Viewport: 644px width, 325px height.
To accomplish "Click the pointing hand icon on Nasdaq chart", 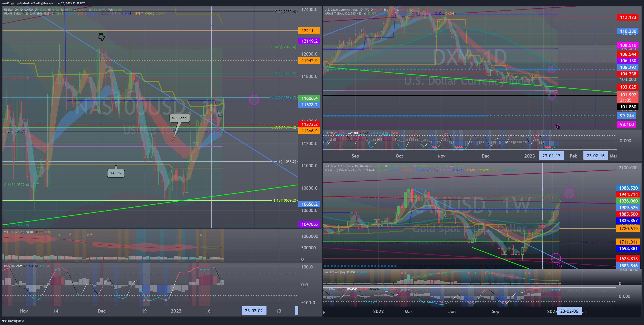I will pos(102,37).
